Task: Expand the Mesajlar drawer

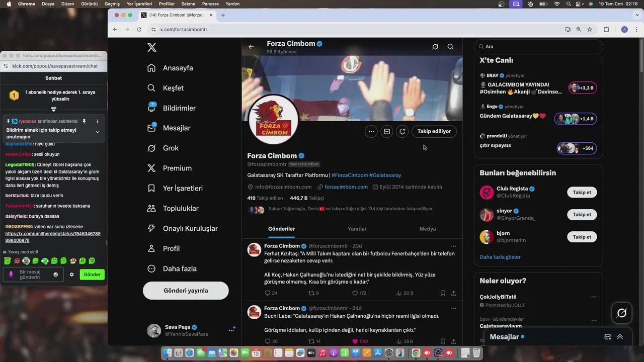Action: click(x=620, y=337)
